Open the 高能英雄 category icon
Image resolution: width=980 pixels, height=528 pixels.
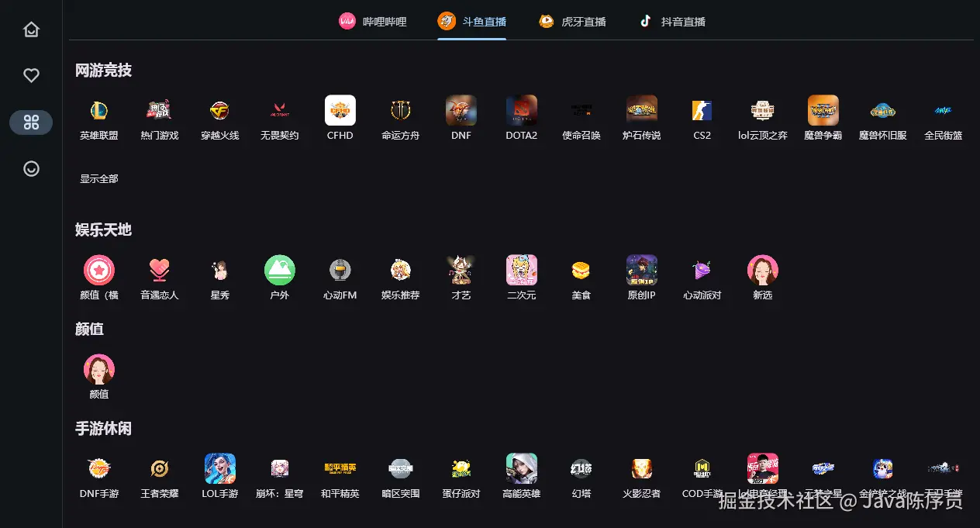(522, 468)
